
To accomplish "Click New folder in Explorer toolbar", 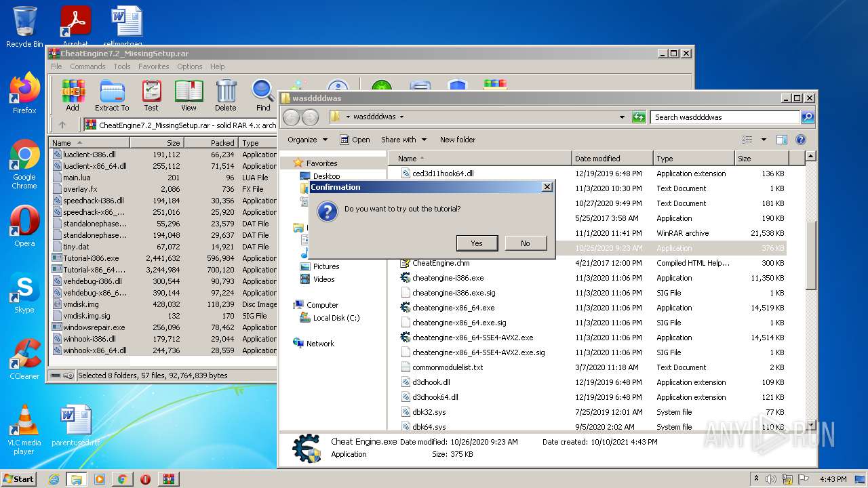I will (x=458, y=140).
